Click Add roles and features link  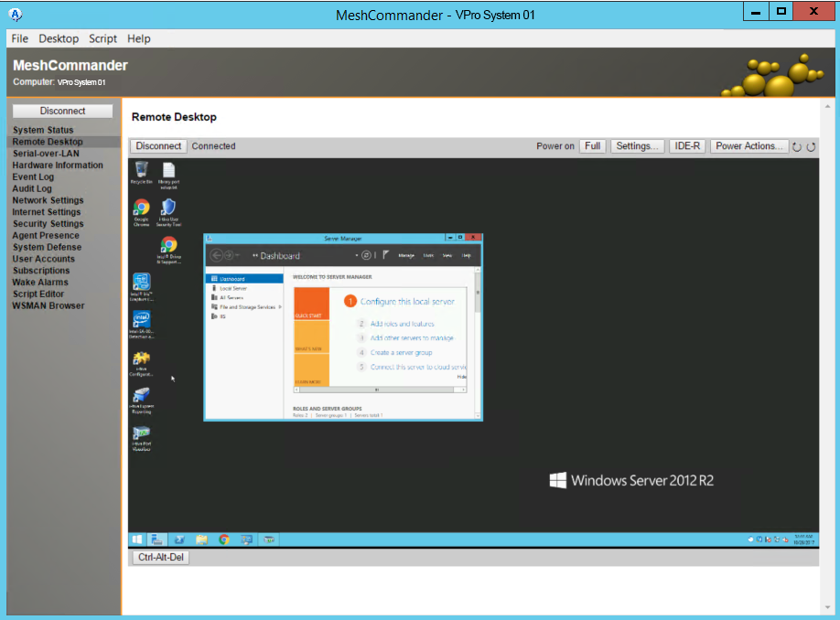403,324
